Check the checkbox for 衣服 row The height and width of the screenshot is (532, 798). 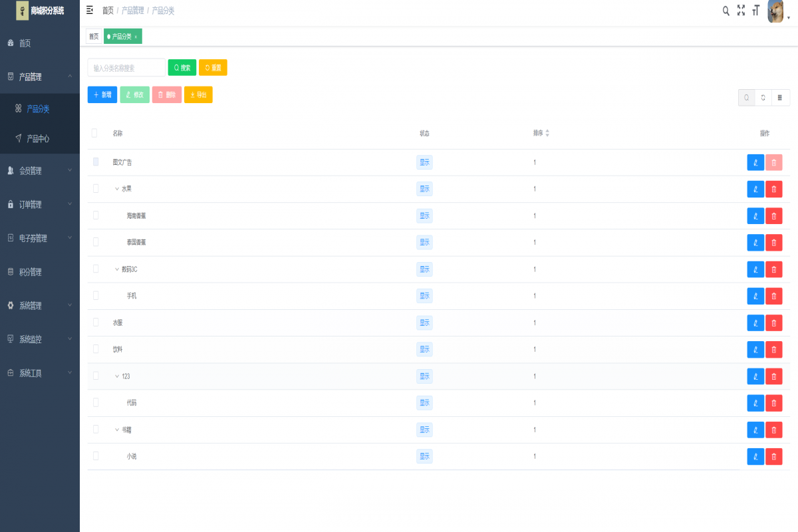pos(96,322)
